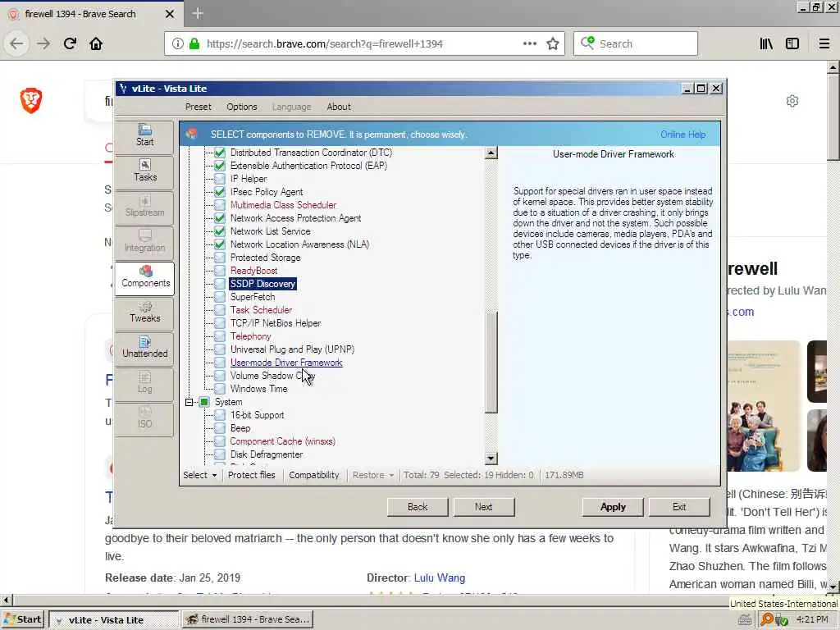Open the About menu
This screenshot has height=630, width=840.
(339, 107)
